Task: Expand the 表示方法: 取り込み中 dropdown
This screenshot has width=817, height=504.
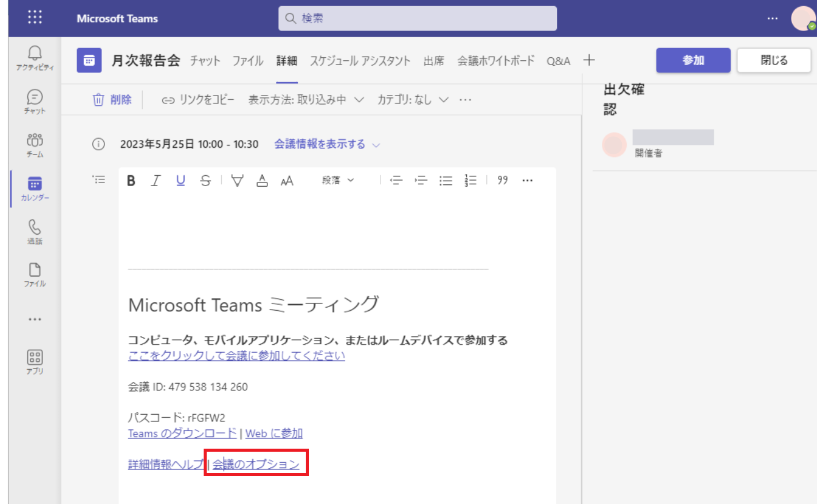Action: tap(306, 100)
